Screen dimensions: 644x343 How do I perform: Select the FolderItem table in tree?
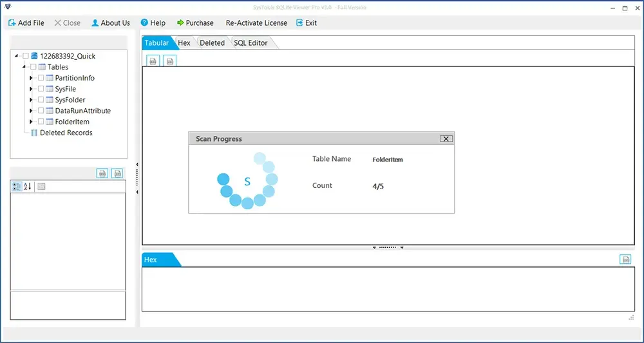(72, 122)
